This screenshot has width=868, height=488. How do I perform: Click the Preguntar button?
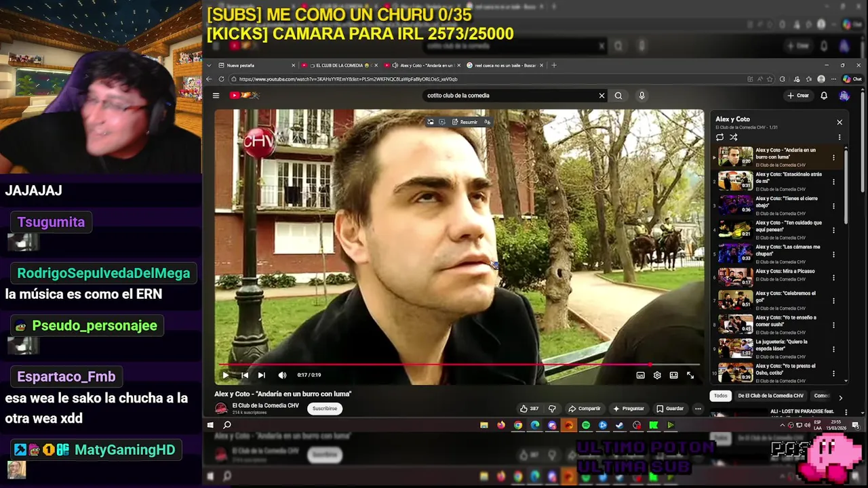tap(629, 409)
